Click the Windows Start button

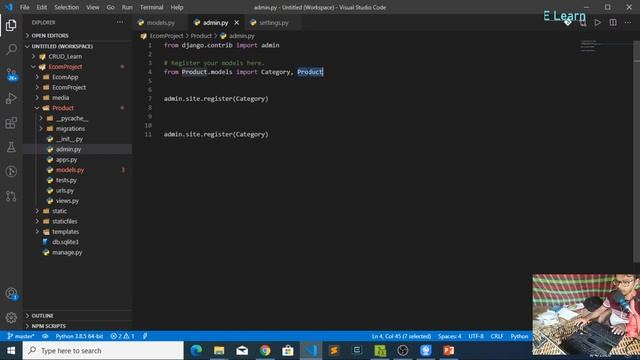coord(11,351)
